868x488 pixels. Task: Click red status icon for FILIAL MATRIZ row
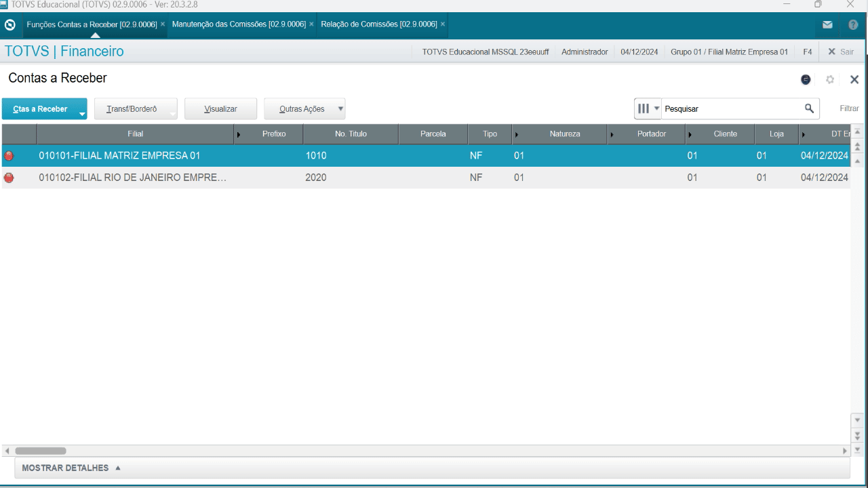tap(9, 156)
